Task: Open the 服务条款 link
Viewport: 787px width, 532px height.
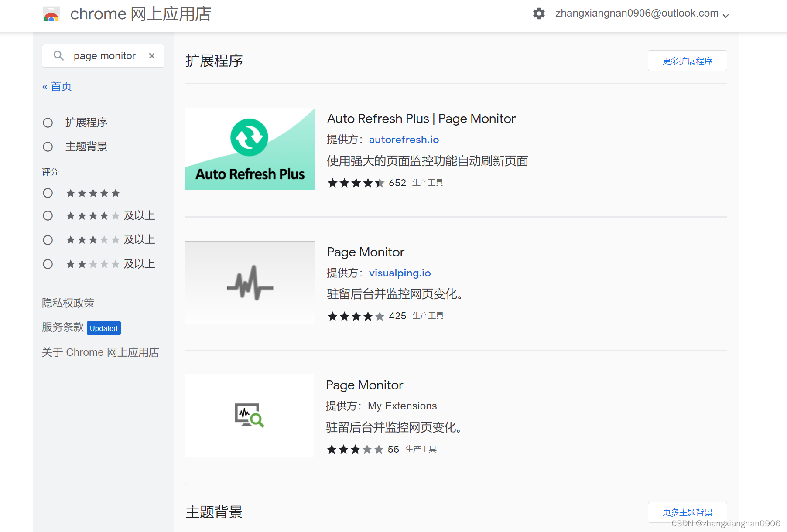Action: pos(63,327)
